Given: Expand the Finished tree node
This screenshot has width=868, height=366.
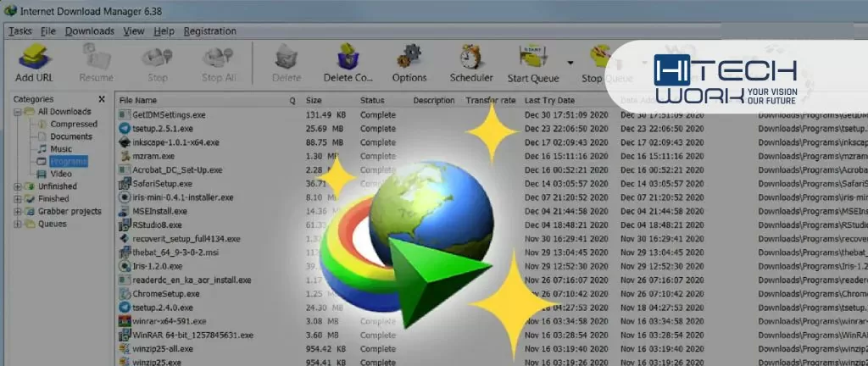Looking at the screenshot, I should click(x=18, y=198).
